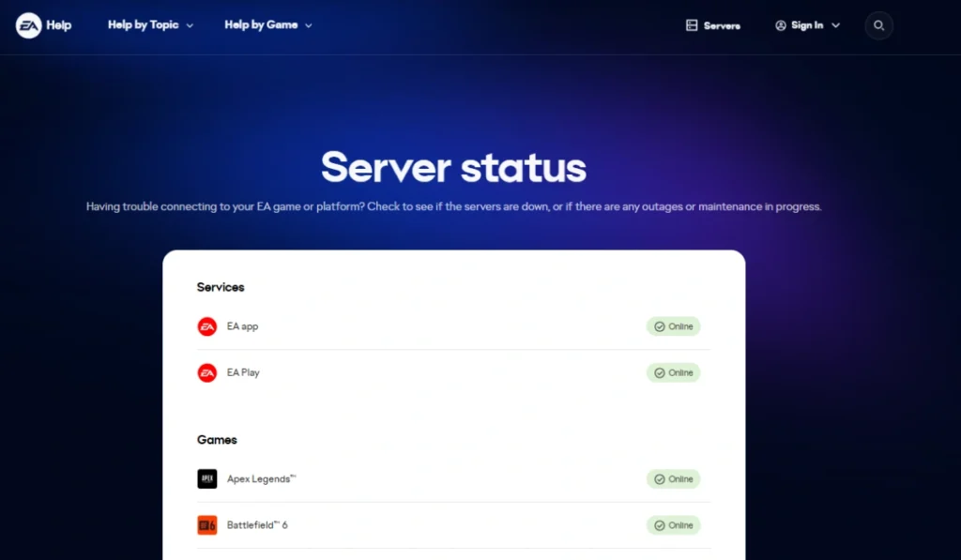Click the EA Play service icon

[x=207, y=372]
